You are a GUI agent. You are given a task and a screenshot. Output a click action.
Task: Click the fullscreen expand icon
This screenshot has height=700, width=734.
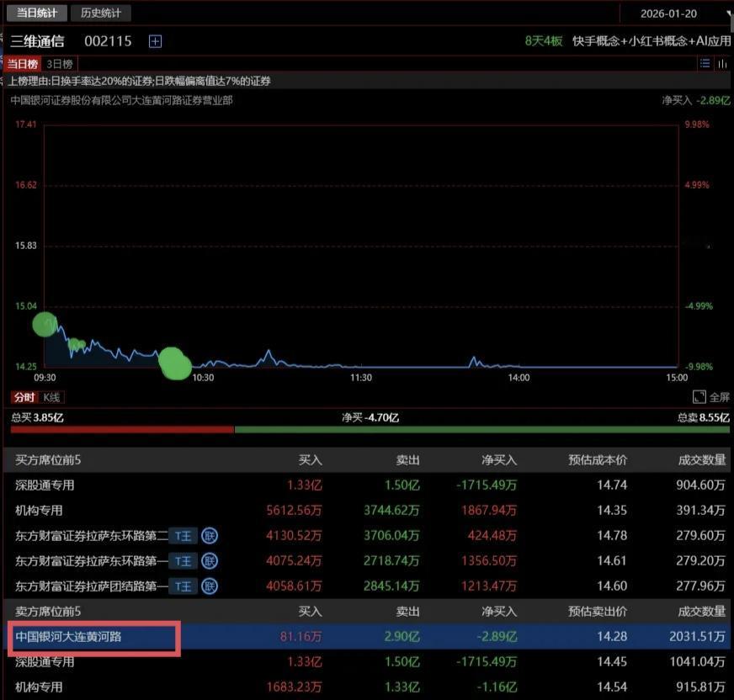point(699,397)
